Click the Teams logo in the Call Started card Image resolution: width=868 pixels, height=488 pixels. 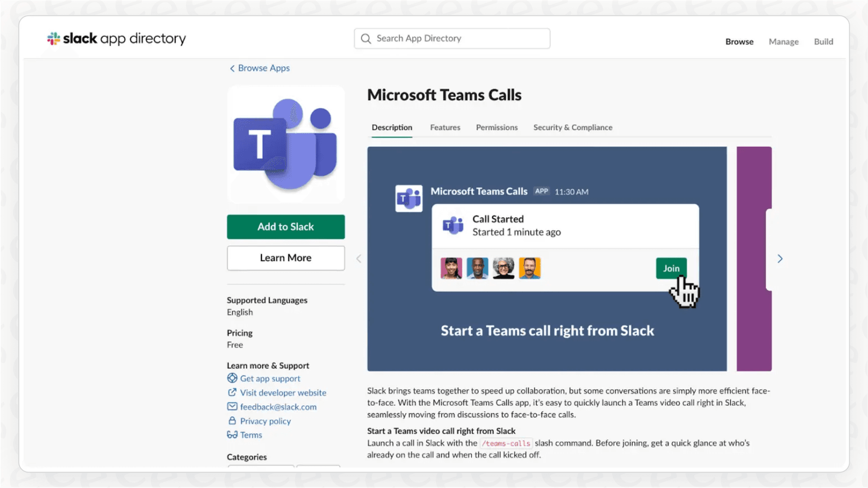point(453,225)
